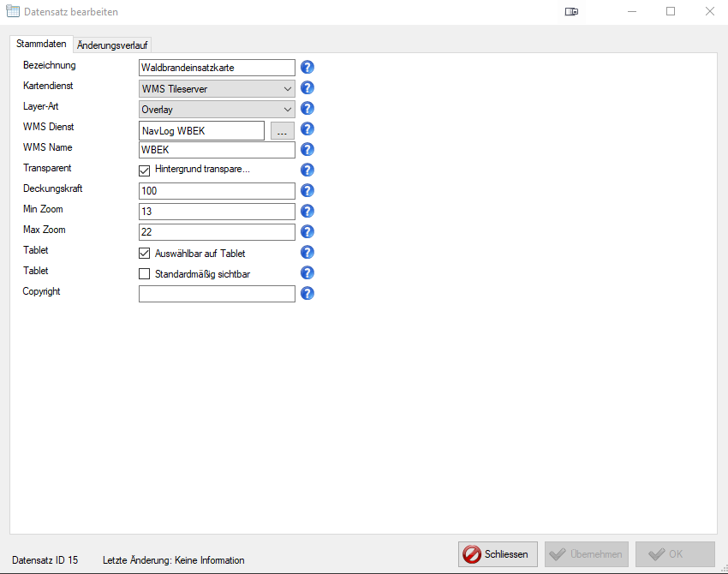Uncheck the Hintergrund transparent checkbox

(x=144, y=170)
